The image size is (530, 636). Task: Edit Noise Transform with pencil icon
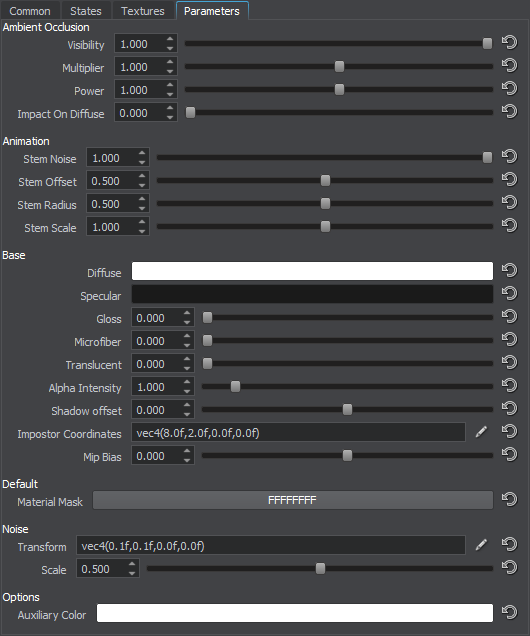(x=481, y=545)
